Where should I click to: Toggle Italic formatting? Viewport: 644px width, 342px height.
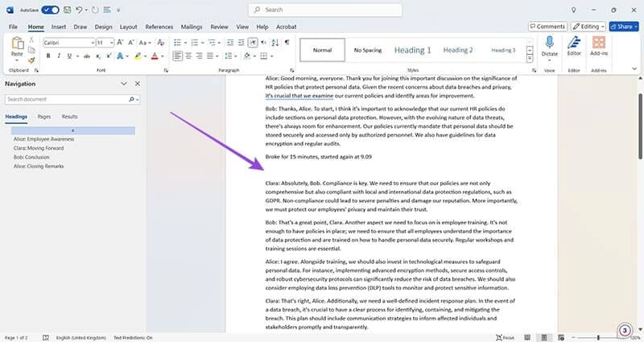pyautogui.click(x=59, y=56)
